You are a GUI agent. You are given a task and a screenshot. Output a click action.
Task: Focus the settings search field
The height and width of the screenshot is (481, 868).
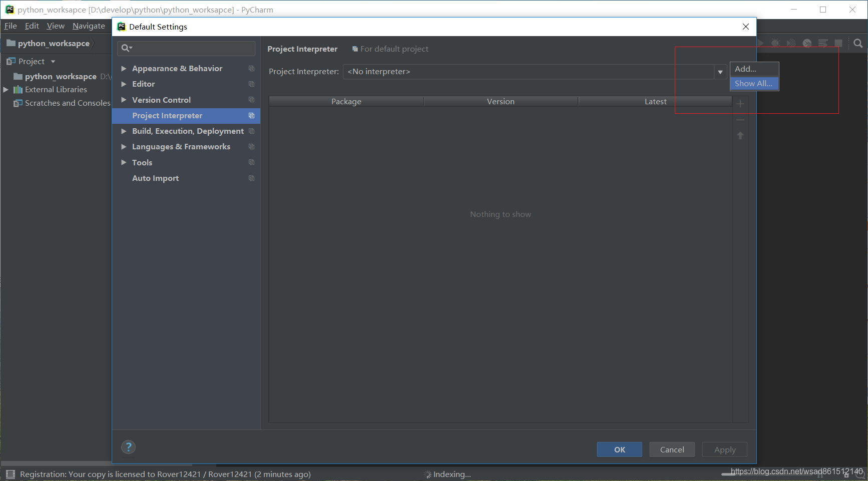pyautogui.click(x=186, y=48)
